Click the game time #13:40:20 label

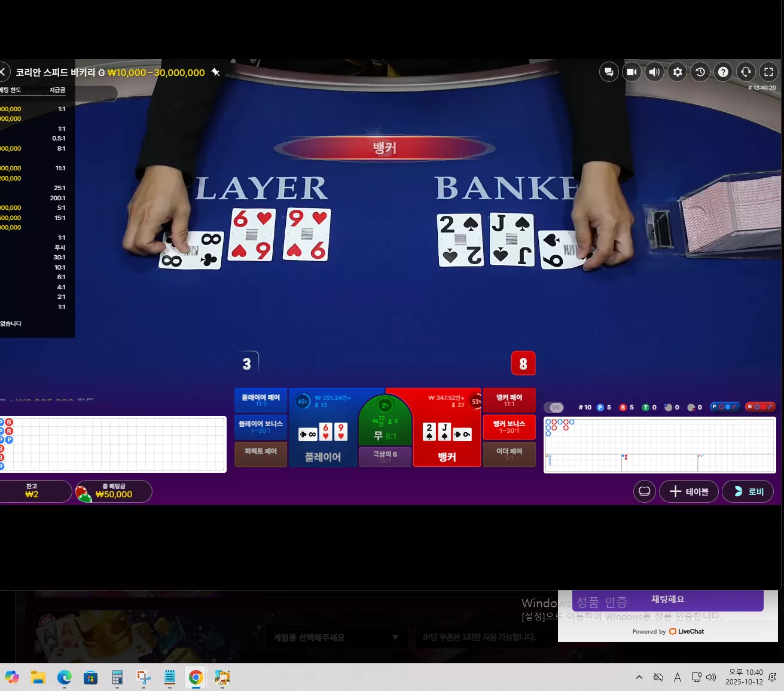tap(762, 88)
